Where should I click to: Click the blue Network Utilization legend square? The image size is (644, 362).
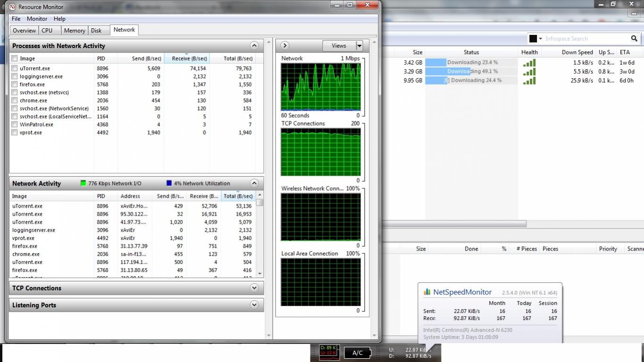coord(169,184)
